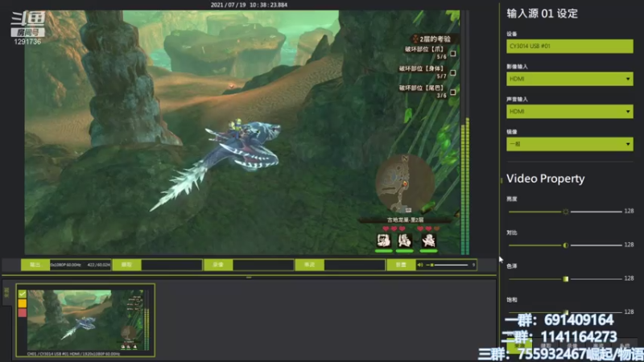Click the brightness slider handle with sun icon
This screenshot has width=644, height=362.
pyautogui.click(x=566, y=212)
